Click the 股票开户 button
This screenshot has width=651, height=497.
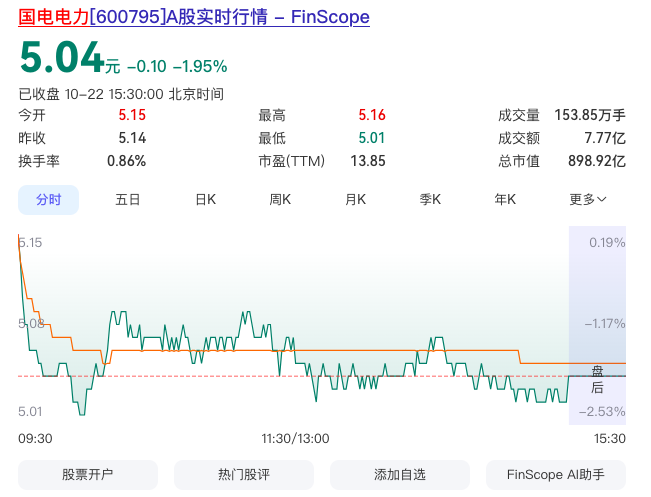pos(88,475)
